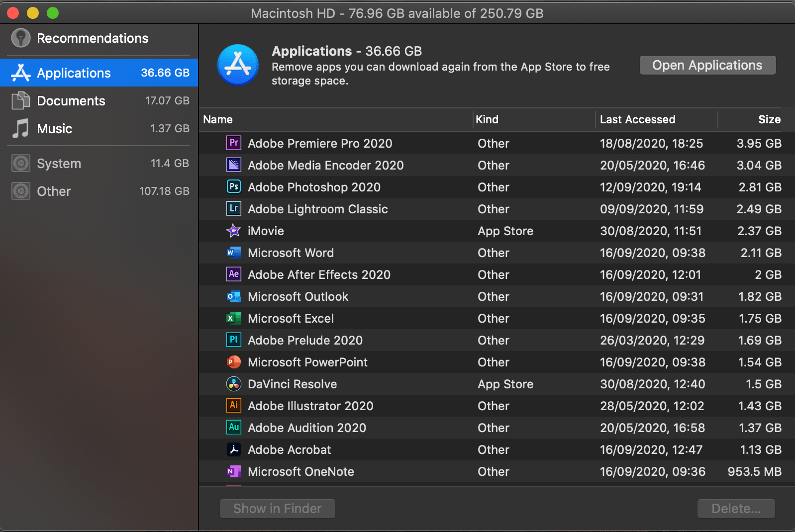
Task: Click the Microsoft Word icon
Action: click(234, 253)
